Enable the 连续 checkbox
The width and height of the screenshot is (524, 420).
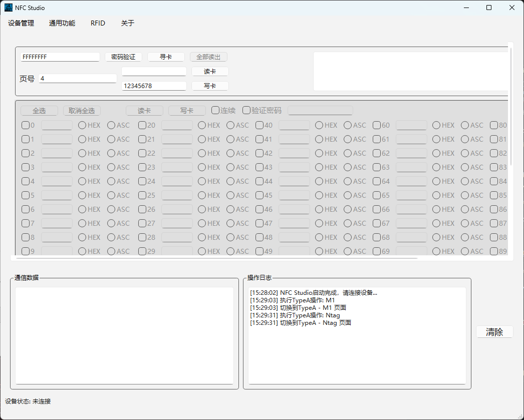point(215,110)
